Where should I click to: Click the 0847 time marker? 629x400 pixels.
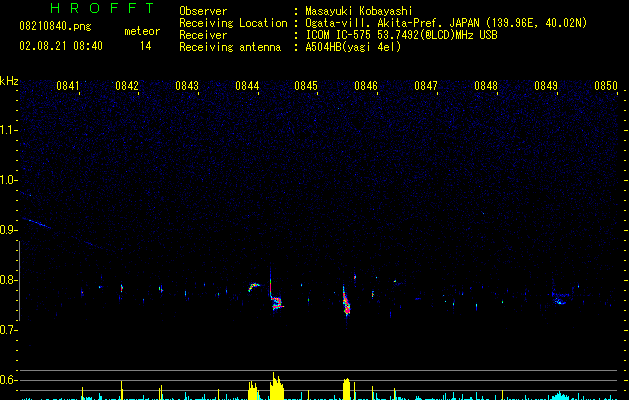pyautogui.click(x=426, y=86)
